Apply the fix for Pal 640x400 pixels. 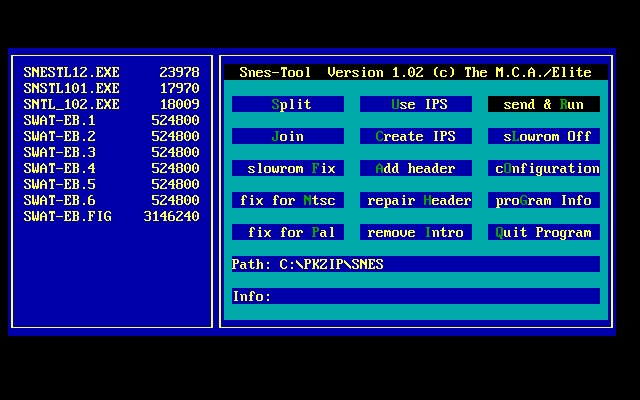[288, 232]
